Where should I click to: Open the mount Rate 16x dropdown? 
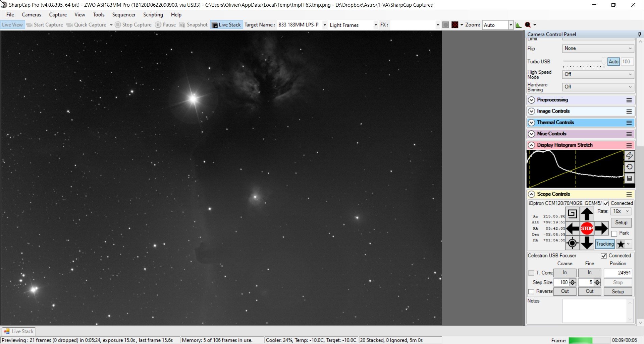click(x=621, y=211)
